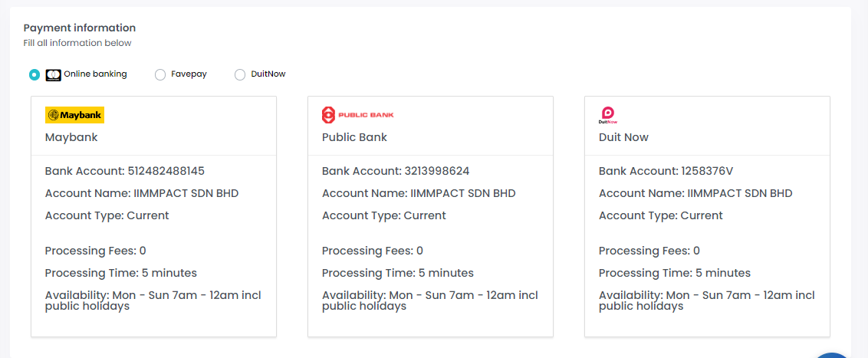This screenshot has height=358, width=868.
Task: Click Maybank Processing Time 5 minutes line
Action: [120, 273]
